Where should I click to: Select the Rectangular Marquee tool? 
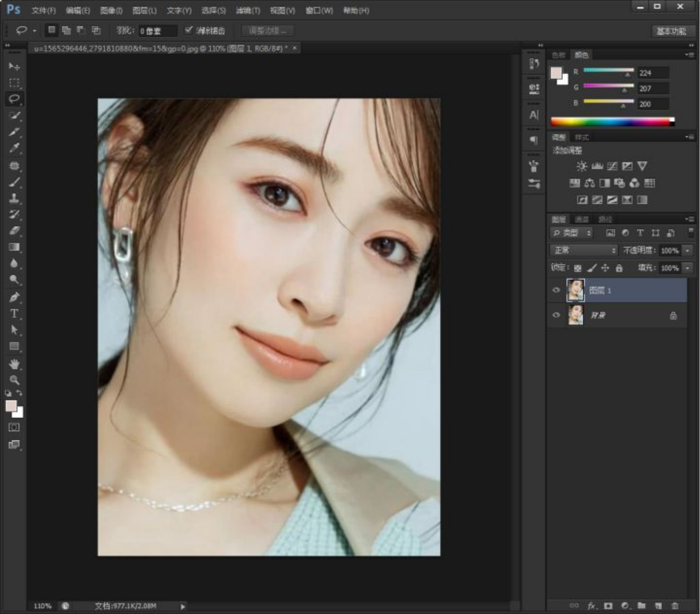(x=14, y=83)
